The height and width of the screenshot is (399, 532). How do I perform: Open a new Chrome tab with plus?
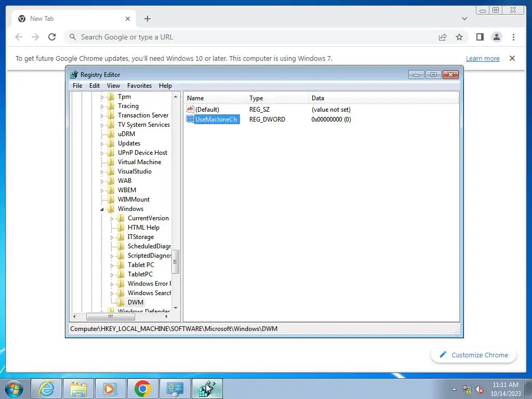click(147, 19)
